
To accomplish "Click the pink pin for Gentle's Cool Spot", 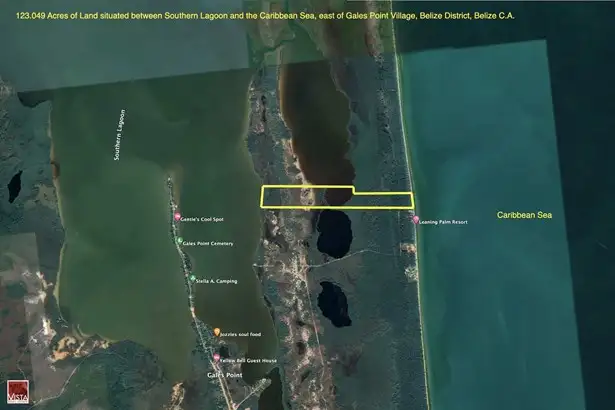I will (x=177, y=217).
